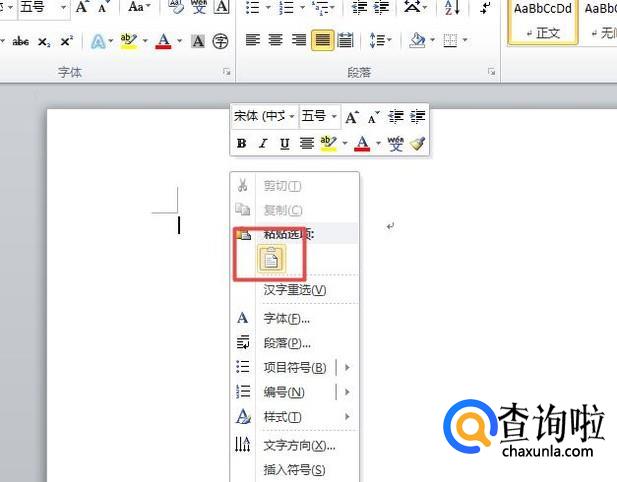The image size is (617, 482).
Task: Align text left in ribbon
Action: tap(253, 40)
